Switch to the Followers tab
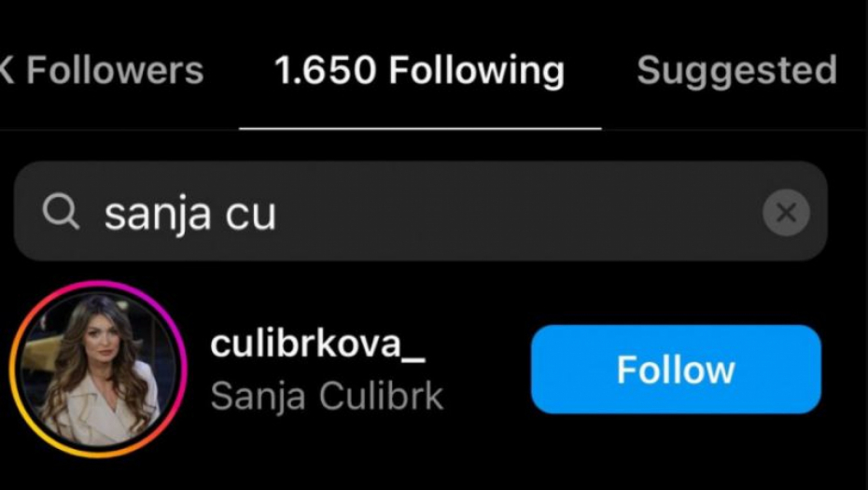This screenshot has height=490, width=868. point(103,70)
